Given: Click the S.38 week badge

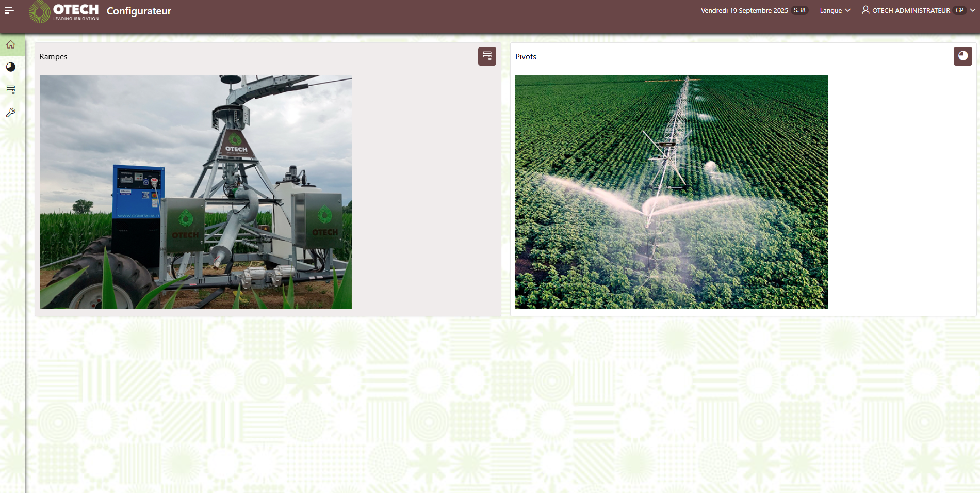Looking at the screenshot, I should 799,10.
